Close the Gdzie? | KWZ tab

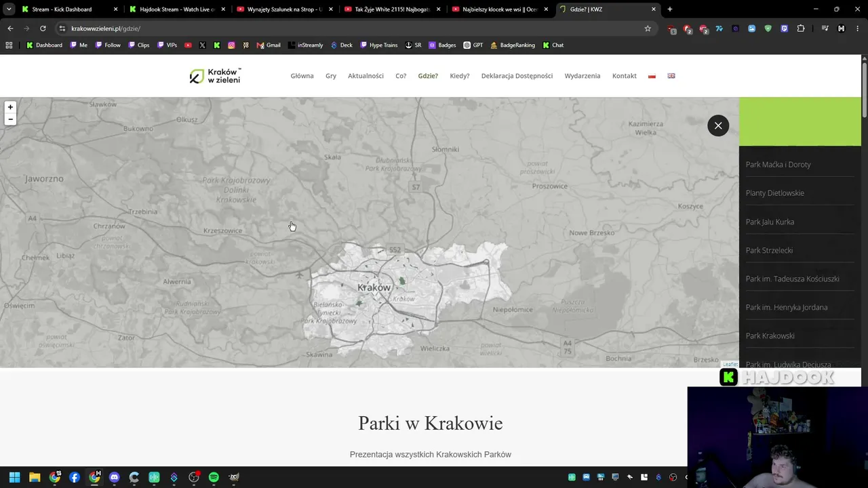654,9
